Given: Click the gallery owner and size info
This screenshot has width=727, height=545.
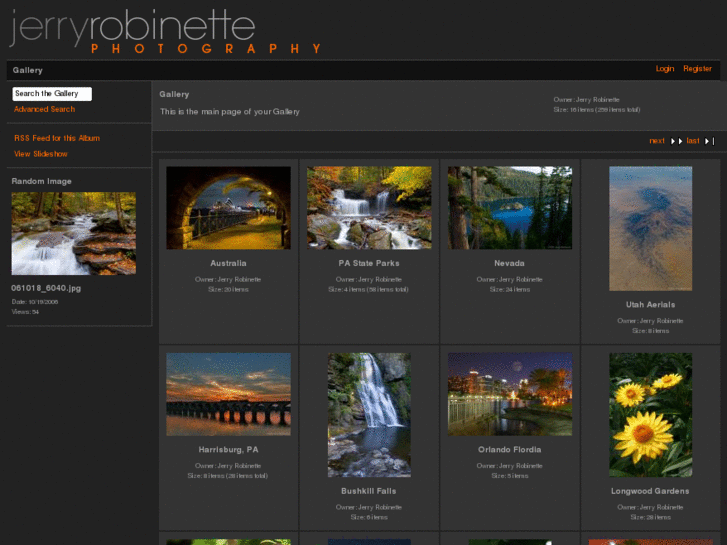Looking at the screenshot, I should [597, 105].
